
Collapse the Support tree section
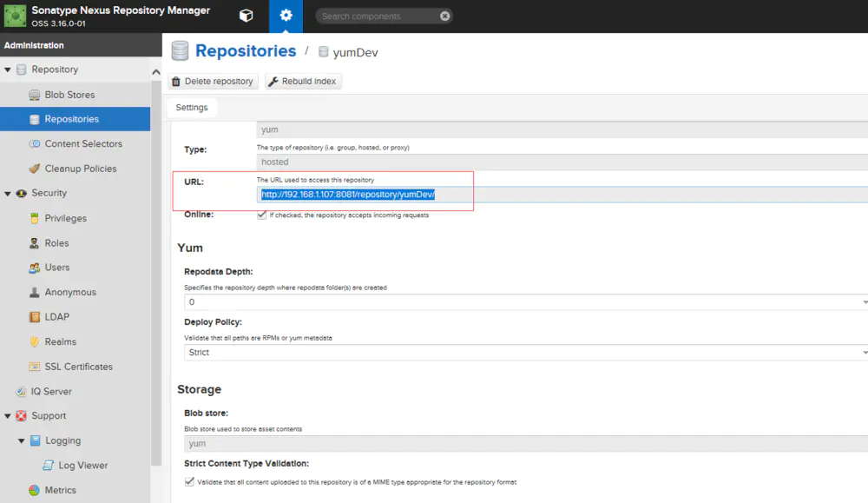[8, 416]
